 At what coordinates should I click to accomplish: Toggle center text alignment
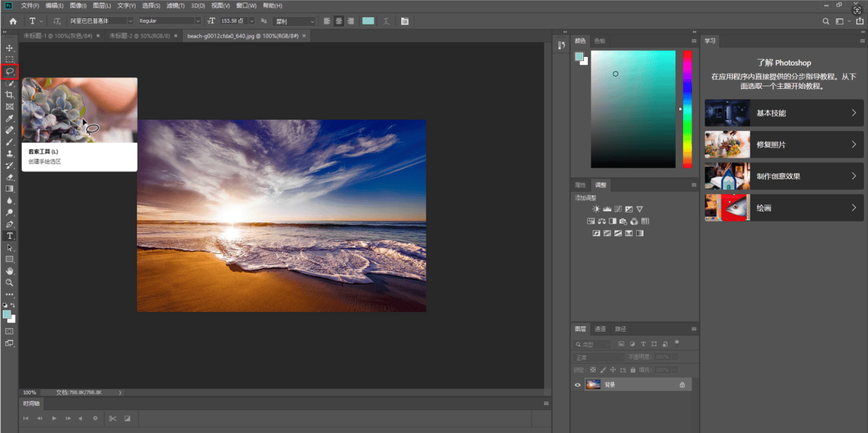pyautogui.click(x=339, y=21)
